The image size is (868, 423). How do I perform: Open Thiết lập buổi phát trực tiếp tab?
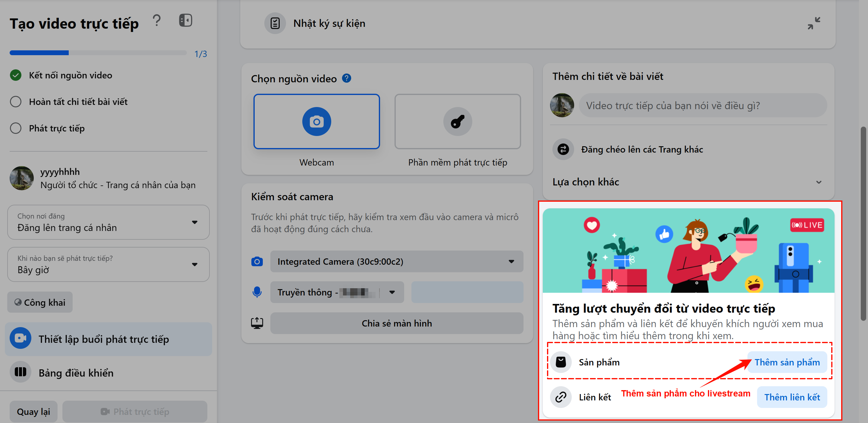[x=108, y=339]
